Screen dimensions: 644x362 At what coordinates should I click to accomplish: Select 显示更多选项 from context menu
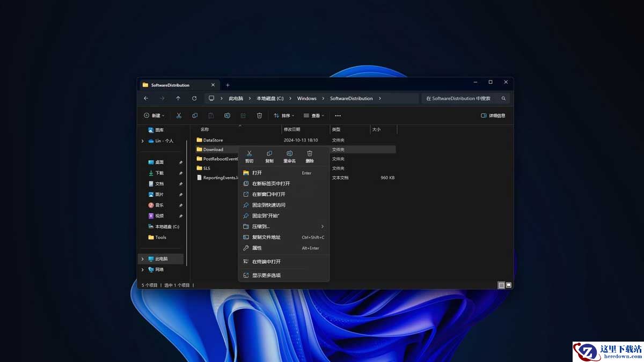(x=284, y=275)
